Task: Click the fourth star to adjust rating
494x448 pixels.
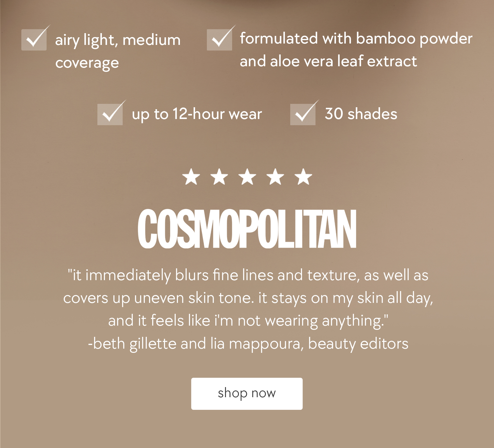Action: coord(275,176)
